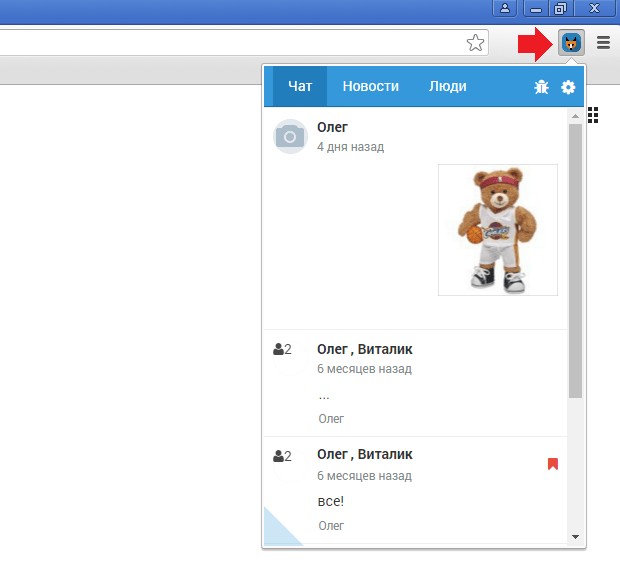Open settings gear in popup header
Viewport: 620px width, 573px height.
coord(568,87)
